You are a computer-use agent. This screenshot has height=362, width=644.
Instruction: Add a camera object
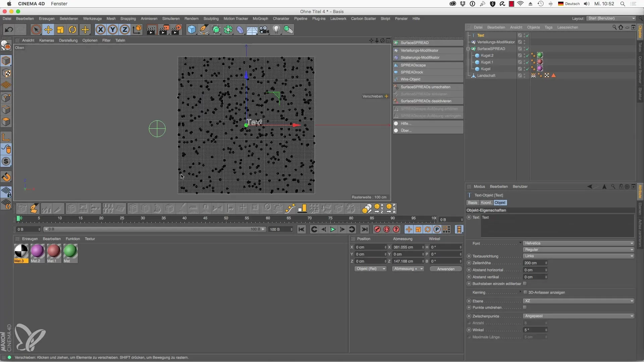pyautogui.click(x=264, y=29)
